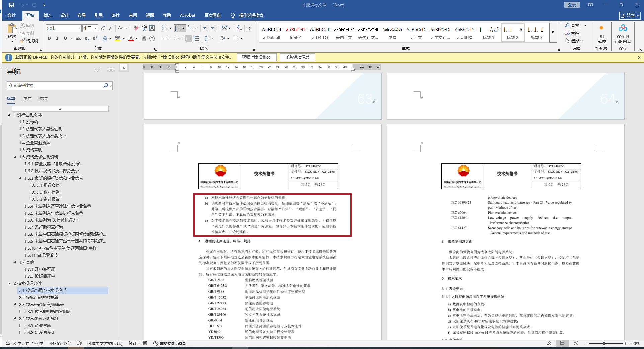Open the 审阅 (Review) ribbon tab
This screenshot has width=644, height=349.
(x=133, y=15)
